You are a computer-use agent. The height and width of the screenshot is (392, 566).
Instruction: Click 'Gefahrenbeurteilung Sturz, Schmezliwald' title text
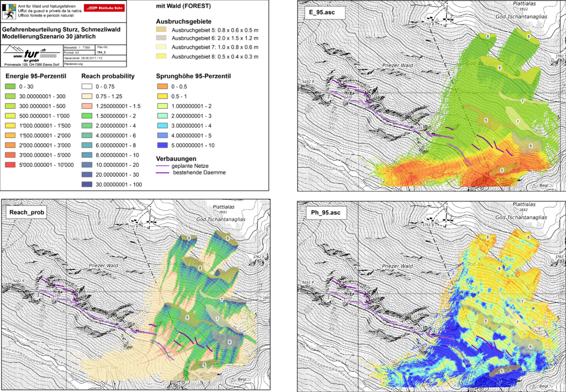coord(61,30)
